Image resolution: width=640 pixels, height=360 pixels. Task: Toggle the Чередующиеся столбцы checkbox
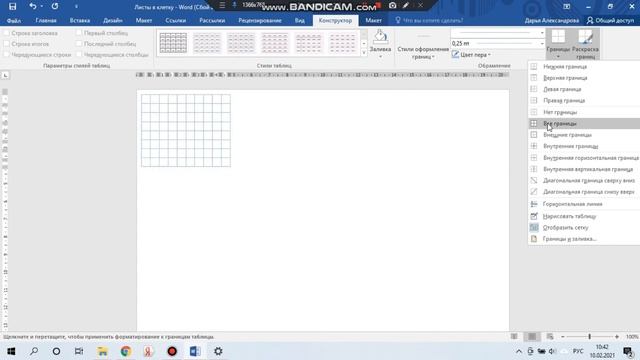point(79,54)
